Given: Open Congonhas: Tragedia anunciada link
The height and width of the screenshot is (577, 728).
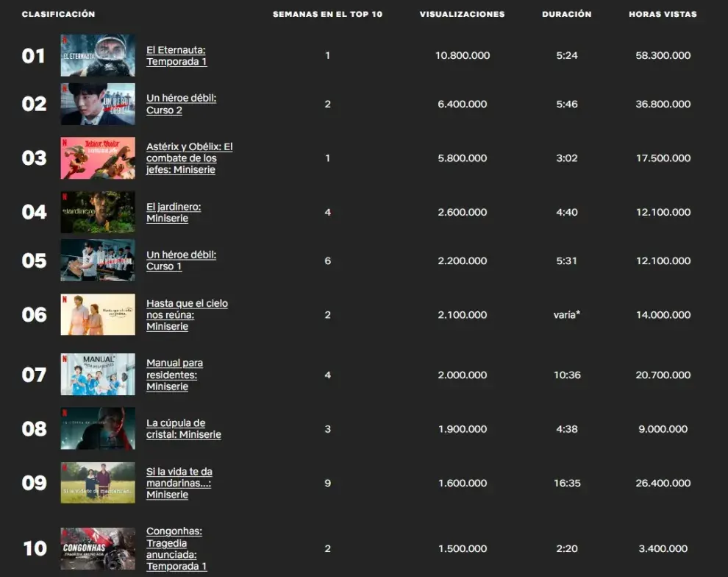Looking at the screenshot, I should pos(176,548).
